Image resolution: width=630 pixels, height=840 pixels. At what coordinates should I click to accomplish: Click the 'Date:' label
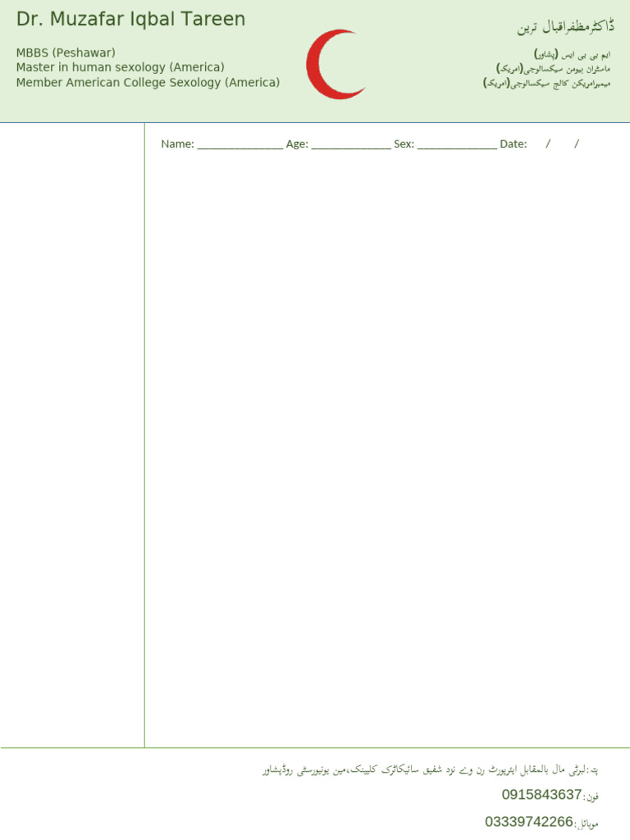pyautogui.click(x=514, y=144)
